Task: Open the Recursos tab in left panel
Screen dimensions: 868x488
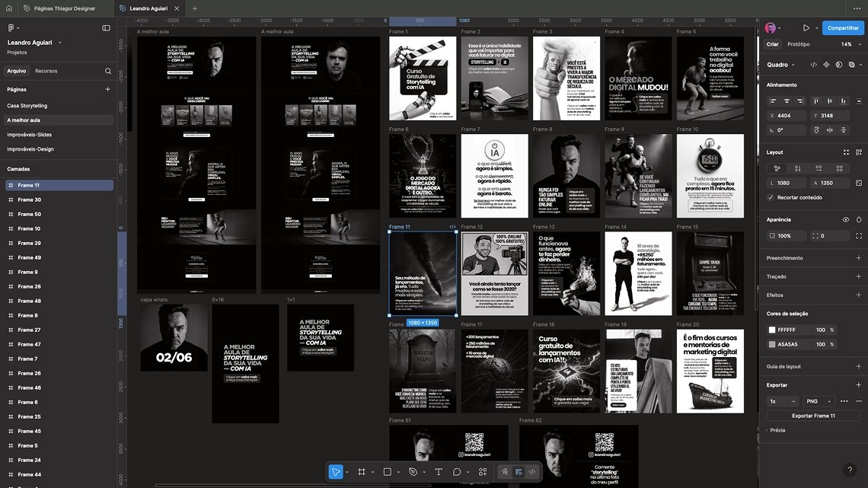Action: tap(46, 71)
